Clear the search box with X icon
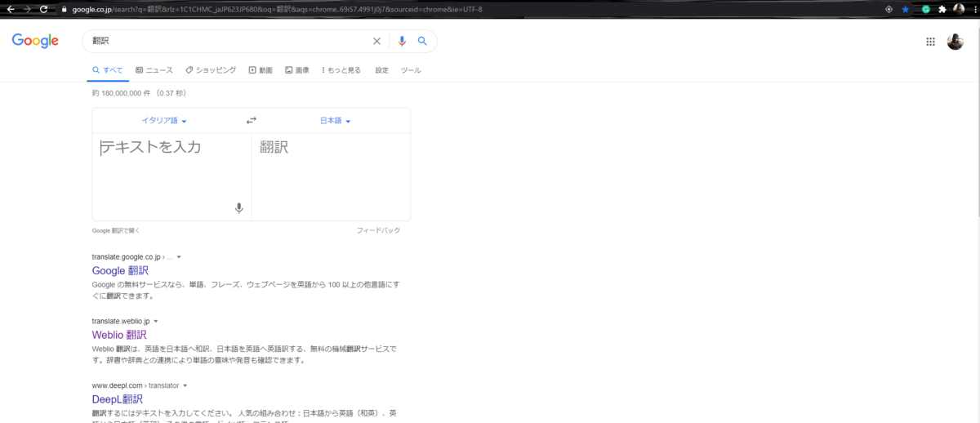 point(376,41)
